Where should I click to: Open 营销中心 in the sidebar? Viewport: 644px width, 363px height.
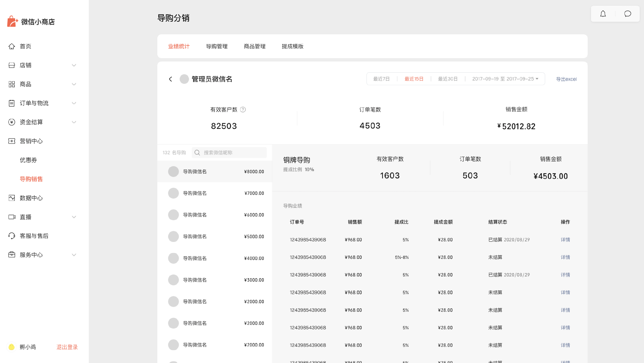point(31,141)
